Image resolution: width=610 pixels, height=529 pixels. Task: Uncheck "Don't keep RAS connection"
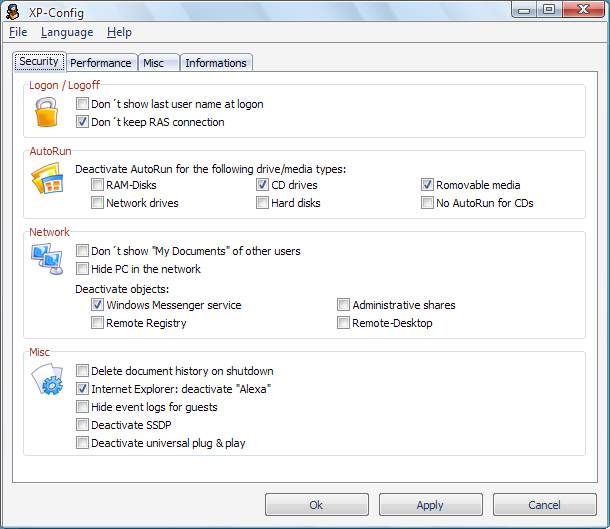point(83,122)
